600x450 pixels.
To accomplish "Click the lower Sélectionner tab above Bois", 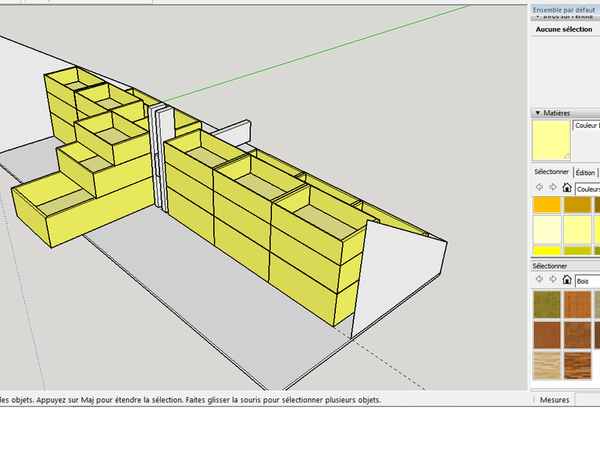I will [552, 267].
